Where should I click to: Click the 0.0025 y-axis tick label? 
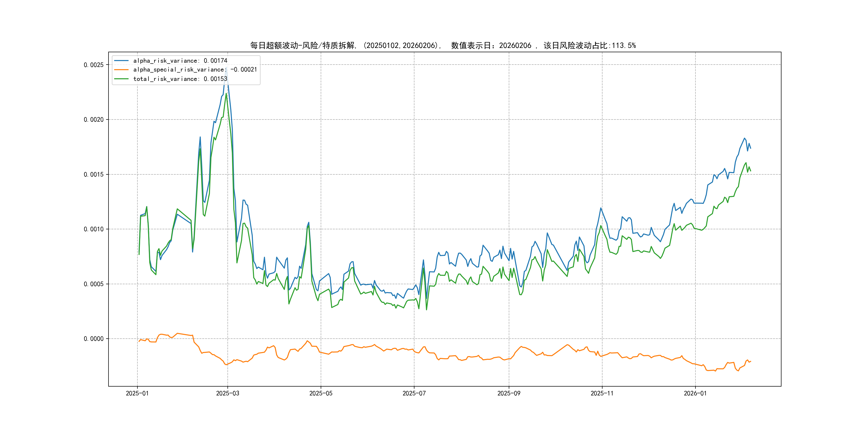coord(94,65)
